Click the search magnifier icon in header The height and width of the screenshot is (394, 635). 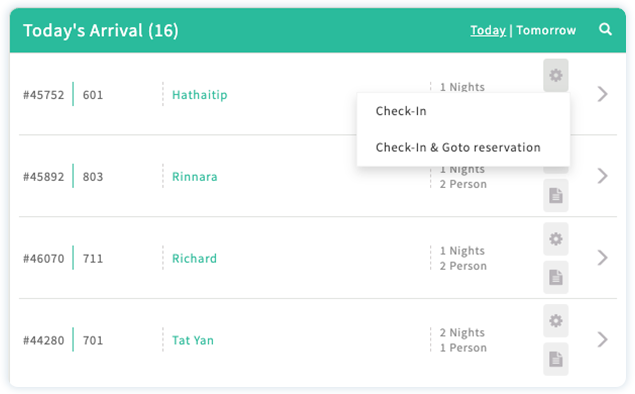tap(605, 30)
